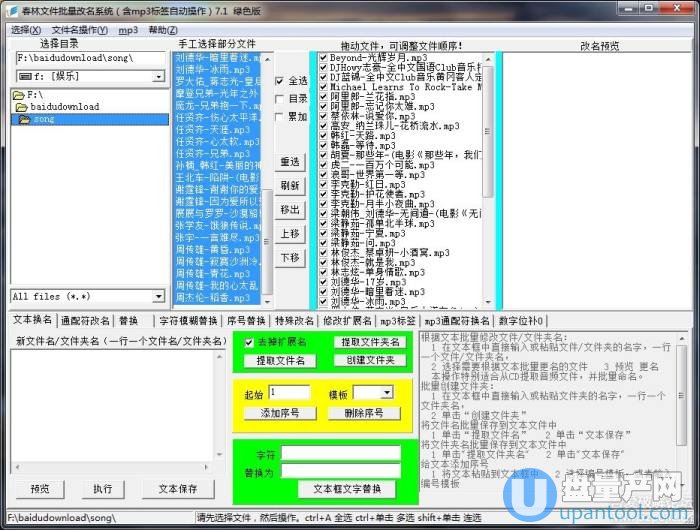This screenshot has height=530, width=700.
Task: Switch to the 通配符改名 tab
Action: 85,321
